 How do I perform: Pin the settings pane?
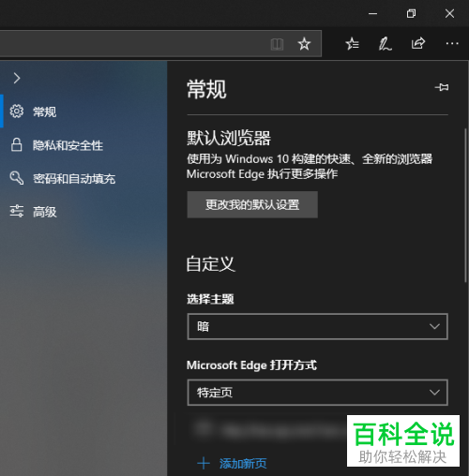tap(442, 87)
